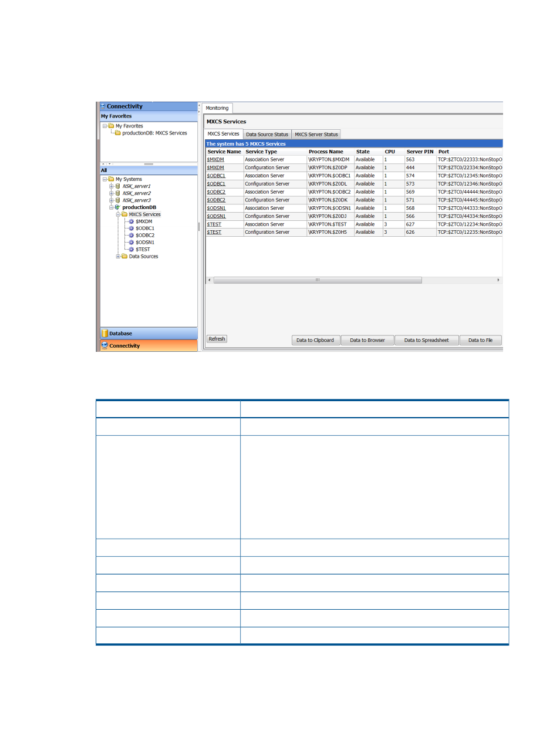Open the Connectivity navigation area at the bottom

(149, 345)
